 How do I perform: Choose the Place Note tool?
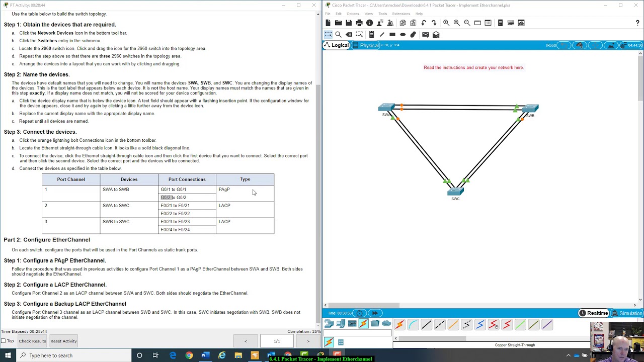371,35
